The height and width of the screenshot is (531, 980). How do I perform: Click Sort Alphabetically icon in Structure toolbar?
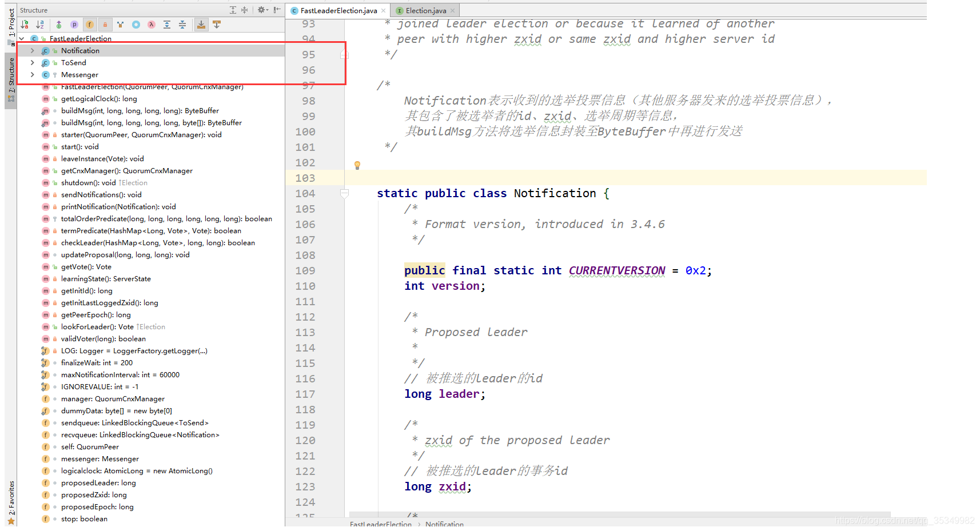point(40,25)
